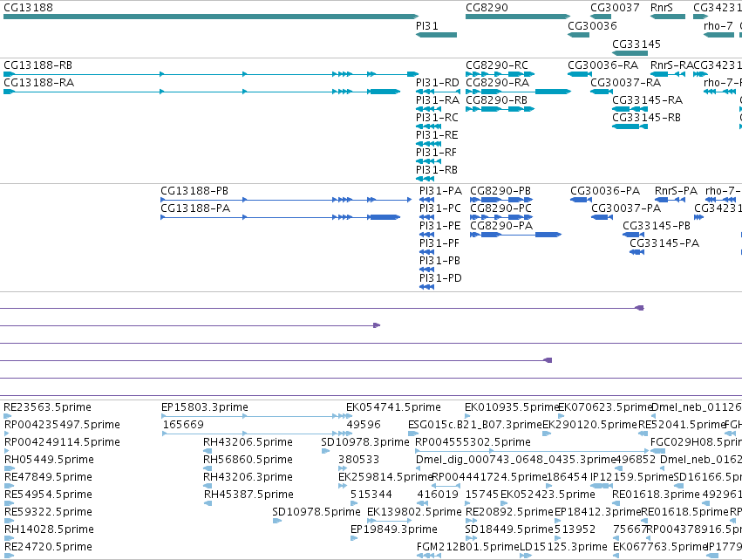The width and height of the screenshot is (742, 560).
Task: Select the CG33145 gene label
Action: pos(636,44)
